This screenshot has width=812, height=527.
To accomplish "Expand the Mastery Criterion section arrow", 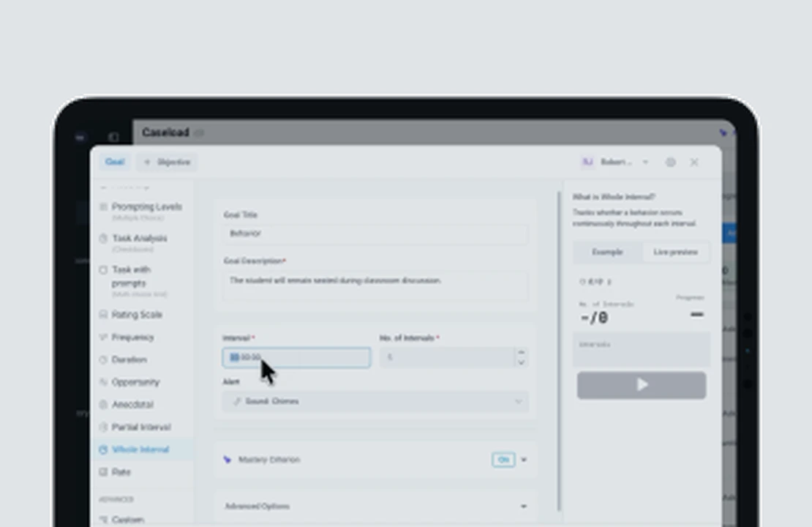I will (524, 460).
